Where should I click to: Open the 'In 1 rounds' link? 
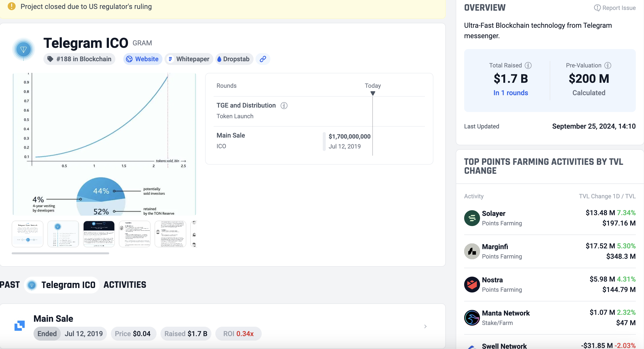(x=511, y=93)
